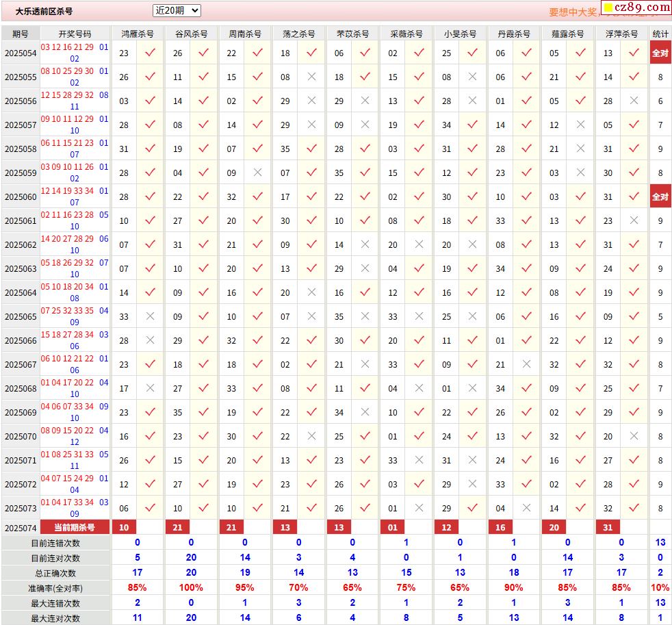Select the 周南杀号 column header

point(245,34)
